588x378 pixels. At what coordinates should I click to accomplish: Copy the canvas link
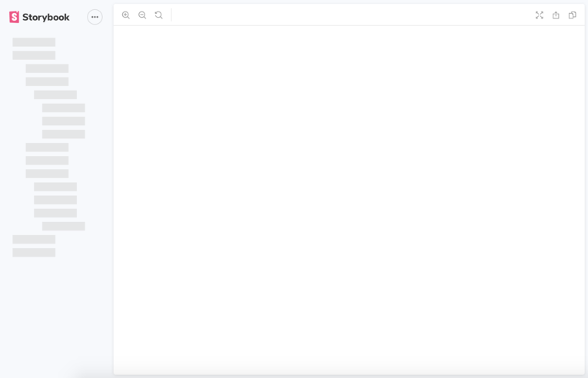click(573, 15)
